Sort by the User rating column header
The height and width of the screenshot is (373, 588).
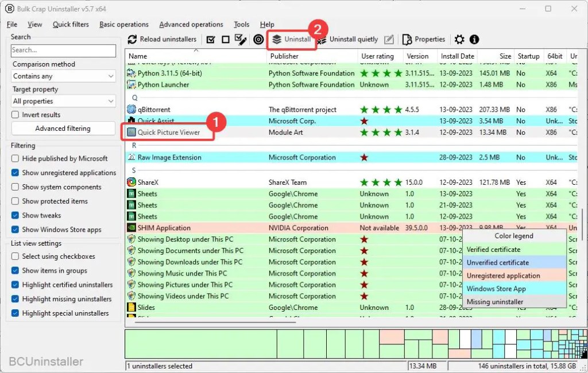coord(380,56)
